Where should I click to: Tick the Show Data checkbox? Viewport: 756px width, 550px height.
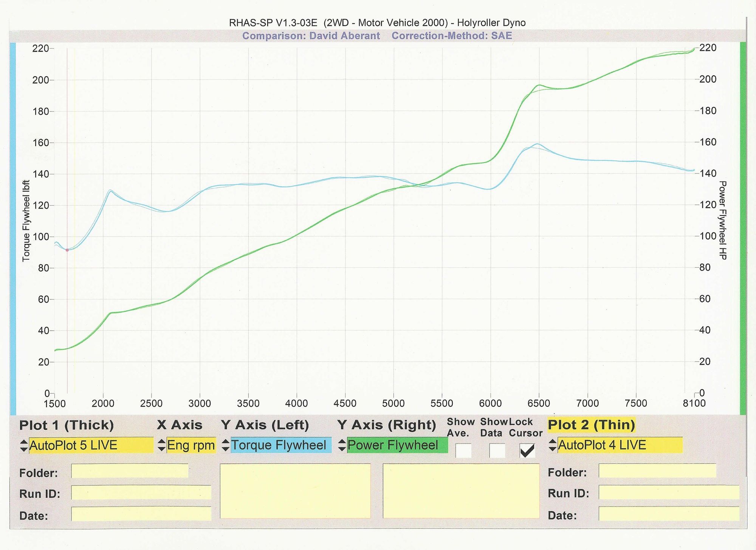pyautogui.click(x=497, y=451)
